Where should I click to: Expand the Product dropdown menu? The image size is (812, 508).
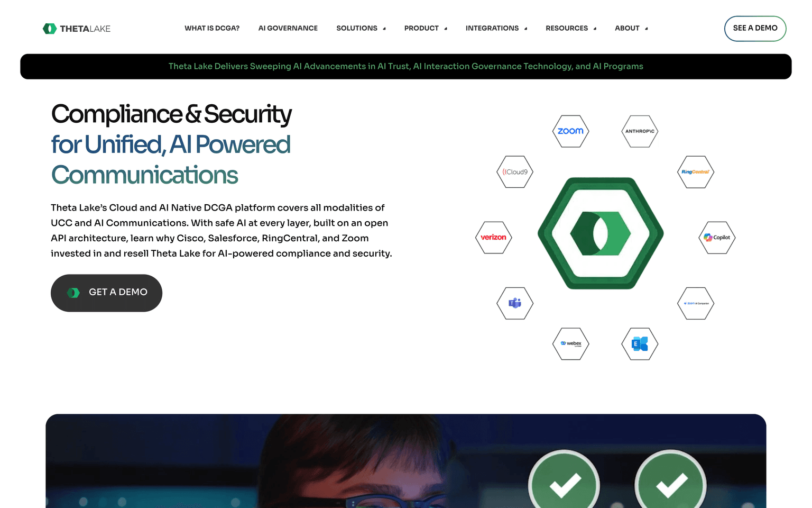point(426,28)
